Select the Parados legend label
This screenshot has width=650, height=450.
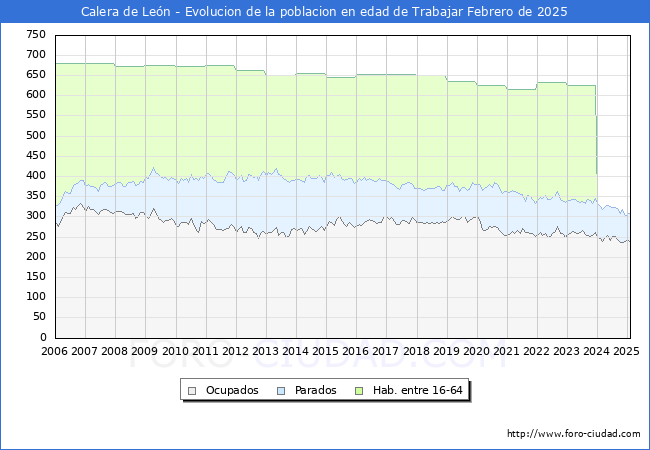pyautogui.click(x=315, y=390)
